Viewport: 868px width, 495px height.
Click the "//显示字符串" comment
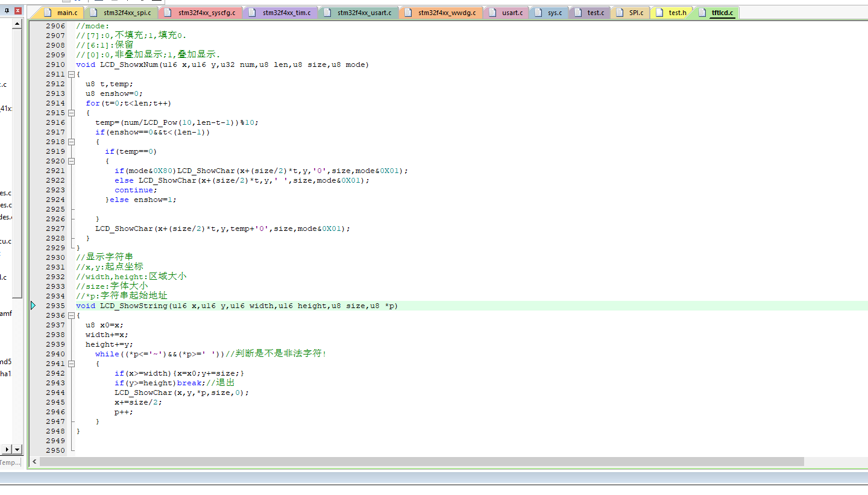[x=105, y=257]
